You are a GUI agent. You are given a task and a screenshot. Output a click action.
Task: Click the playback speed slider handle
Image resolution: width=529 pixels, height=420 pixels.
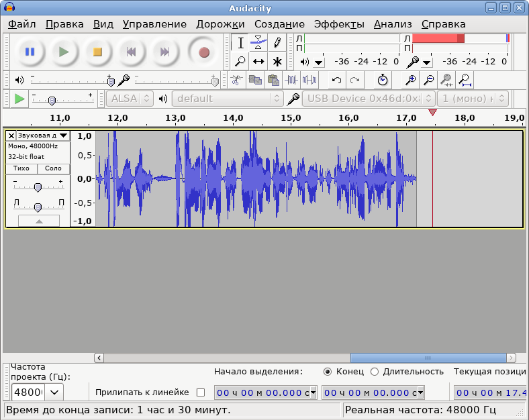tap(52, 101)
